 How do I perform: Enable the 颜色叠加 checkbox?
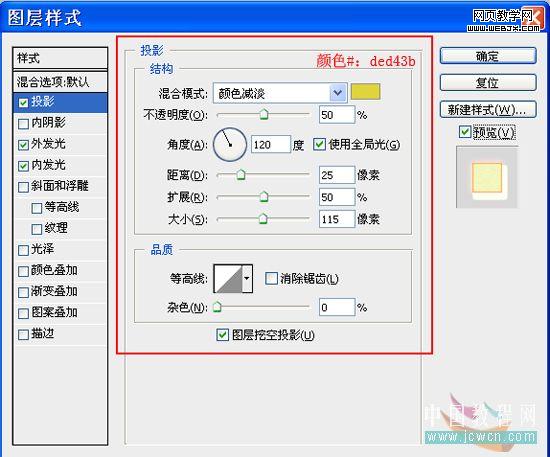[x=24, y=271]
